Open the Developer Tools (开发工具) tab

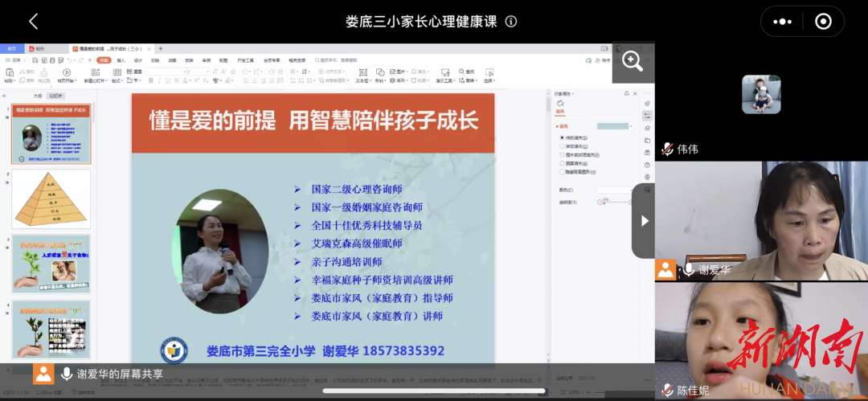(x=245, y=59)
